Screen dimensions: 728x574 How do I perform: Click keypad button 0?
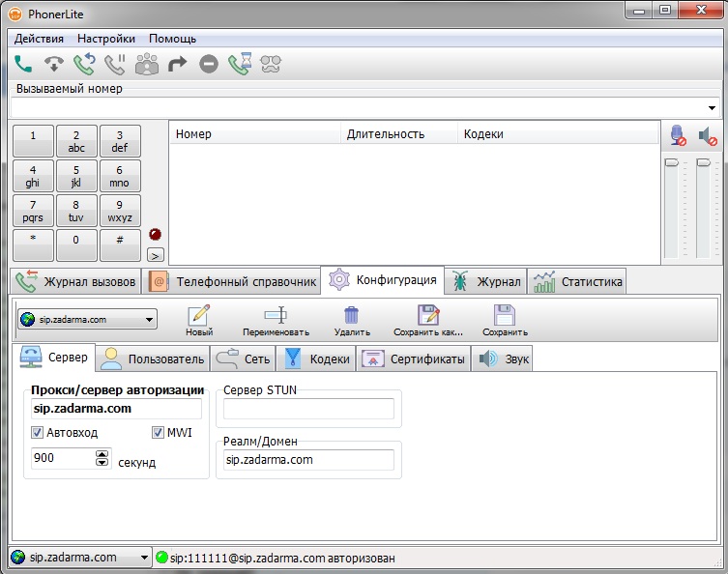tap(76, 245)
